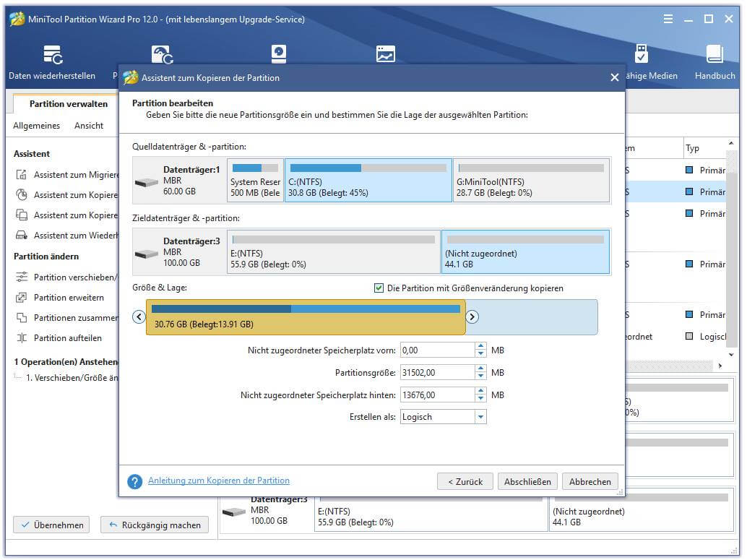Select C:(NTFS) source partition block
This screenshot has width=747, height=560.
point(368,181)
